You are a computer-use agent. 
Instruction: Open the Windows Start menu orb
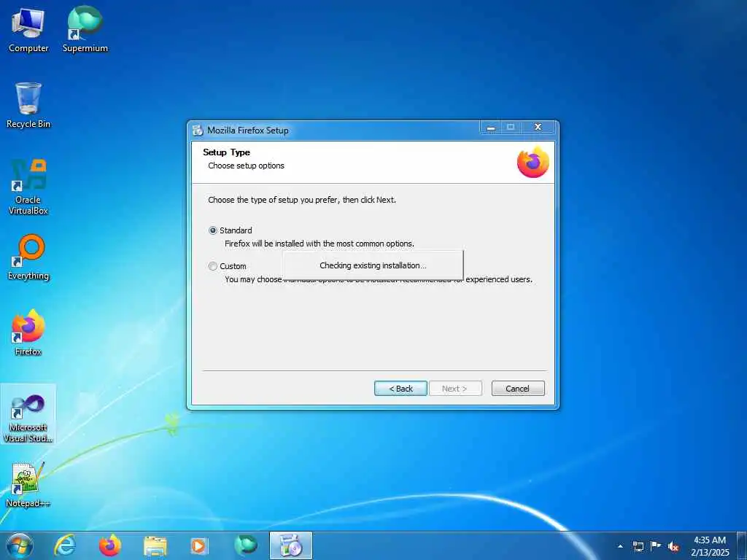20,545
